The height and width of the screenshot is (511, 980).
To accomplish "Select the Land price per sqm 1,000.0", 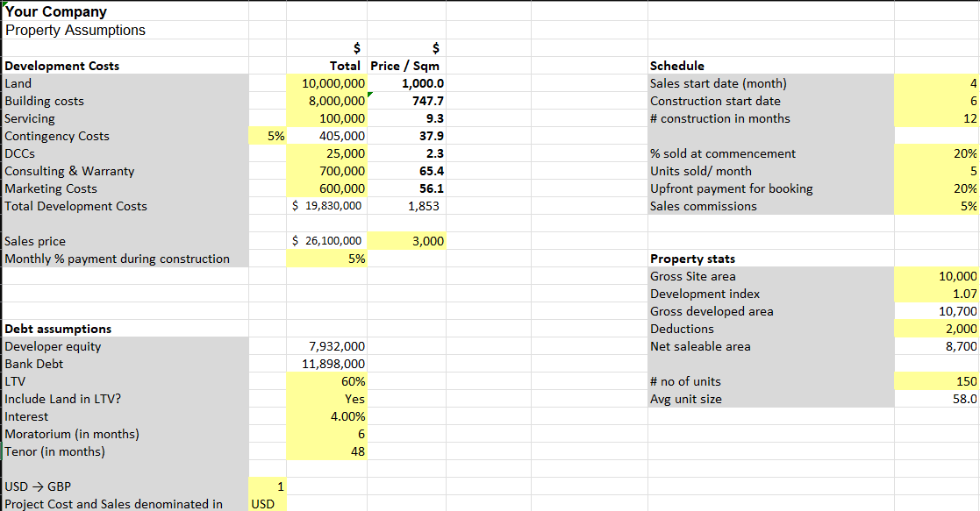I will pyautogui.click(x=407, y=83).
